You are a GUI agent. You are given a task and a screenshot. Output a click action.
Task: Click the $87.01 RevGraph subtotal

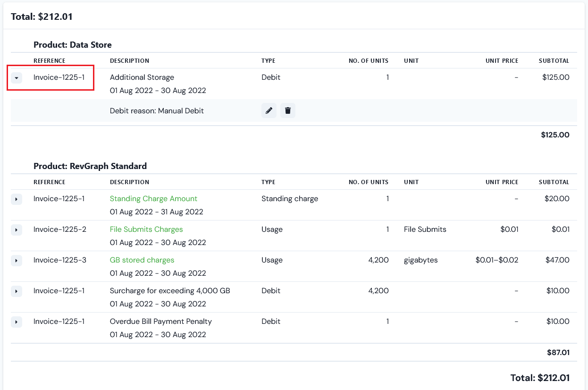(558, 352)
